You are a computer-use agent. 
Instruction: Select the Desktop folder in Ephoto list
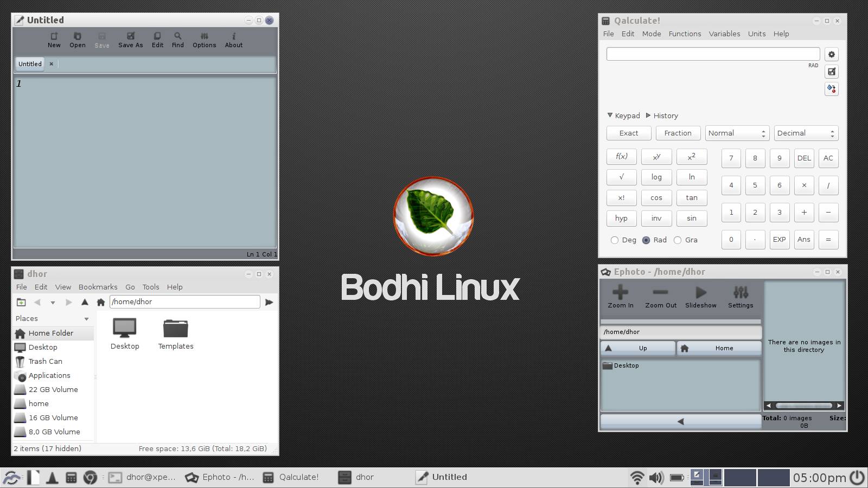pyautogui.click(x=621, y=365)
